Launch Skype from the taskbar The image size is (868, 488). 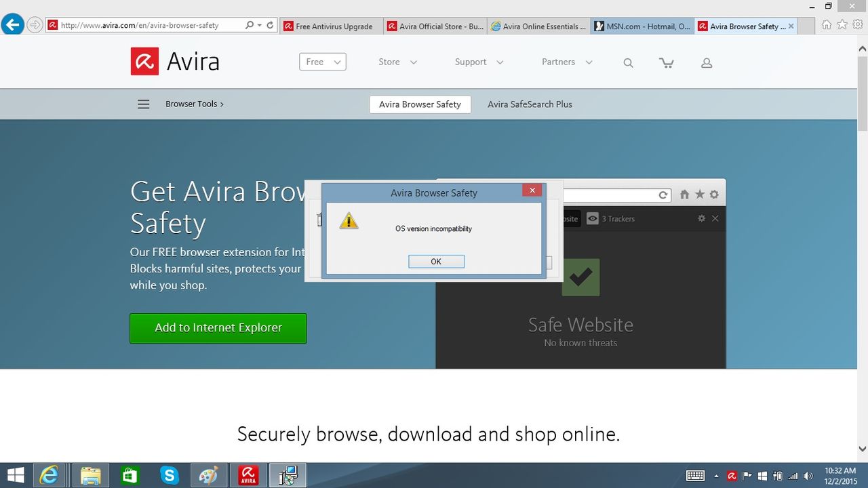[169, 475]
